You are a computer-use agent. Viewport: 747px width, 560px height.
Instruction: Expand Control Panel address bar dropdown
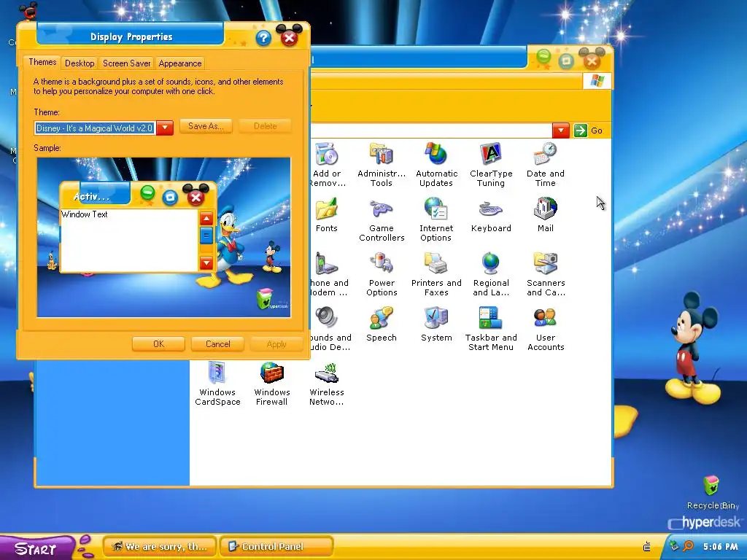561,130
